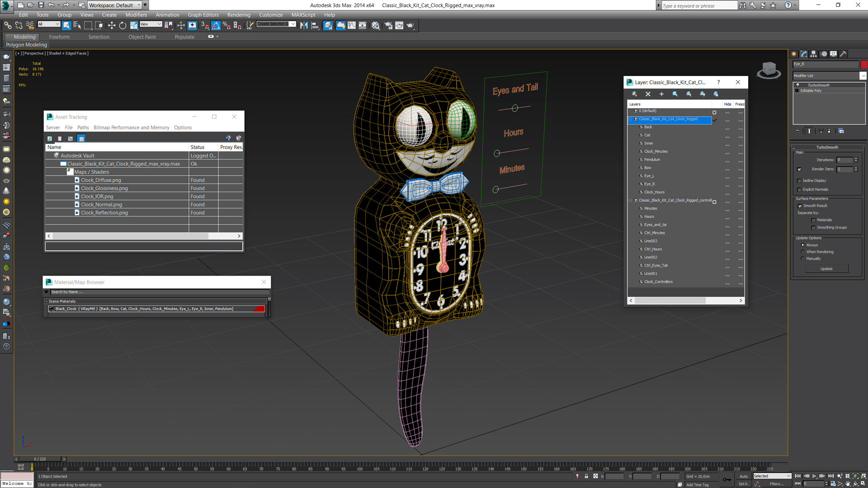Click the time slider 0/225 handle
The height and width of the screenshot is (488, 868).
click(x=40, y=459)
